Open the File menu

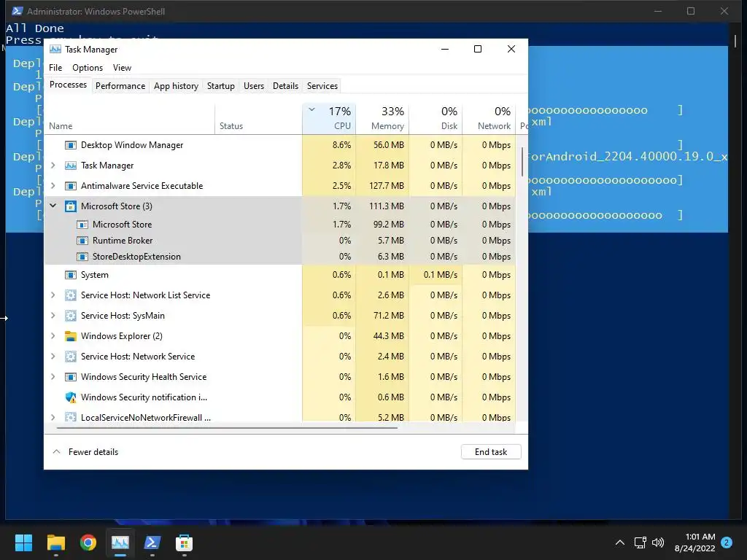[x=55, y=68]
